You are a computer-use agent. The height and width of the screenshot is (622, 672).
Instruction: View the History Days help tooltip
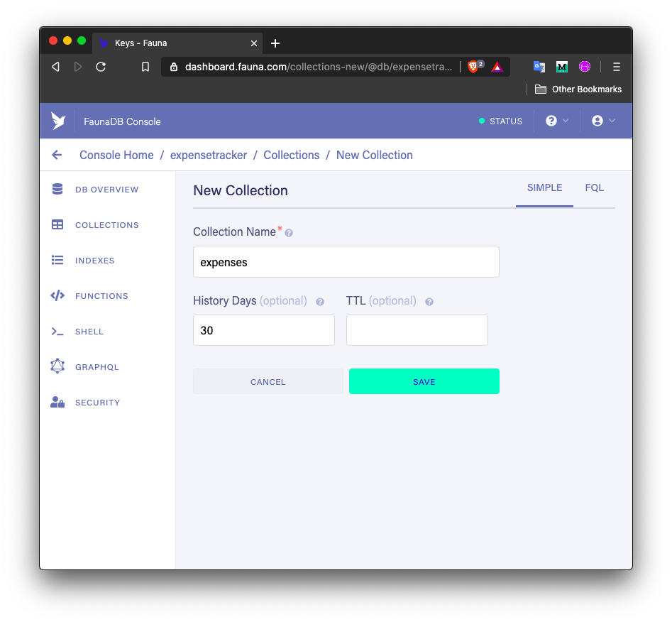319,302
